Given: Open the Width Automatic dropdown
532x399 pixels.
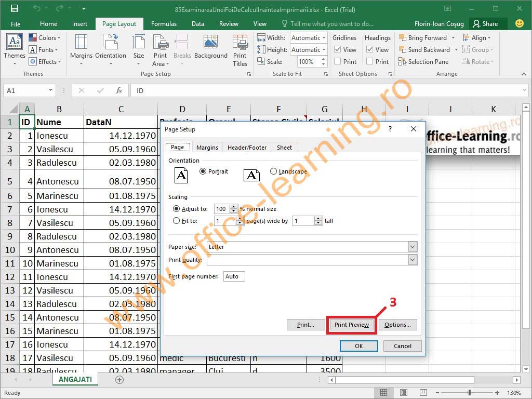Looking at the screenshot, I should pyautogui.click(x=324, y=37).
